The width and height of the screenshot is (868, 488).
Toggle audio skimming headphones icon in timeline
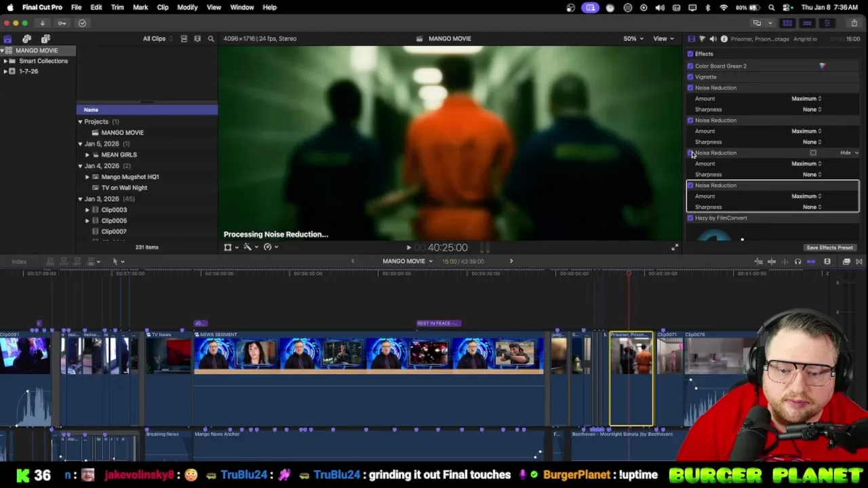(x=797, y=262)
